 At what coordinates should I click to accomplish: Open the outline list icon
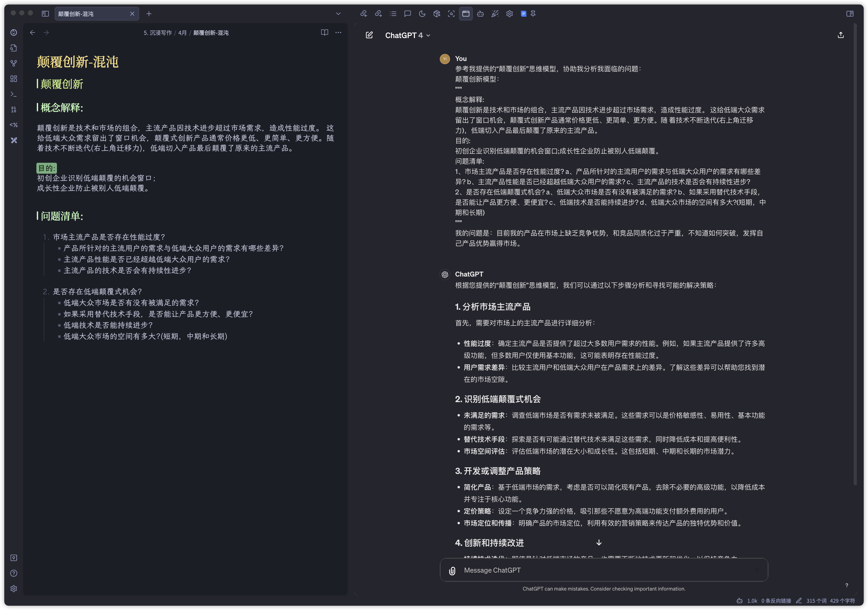click(x=393, y=14)
